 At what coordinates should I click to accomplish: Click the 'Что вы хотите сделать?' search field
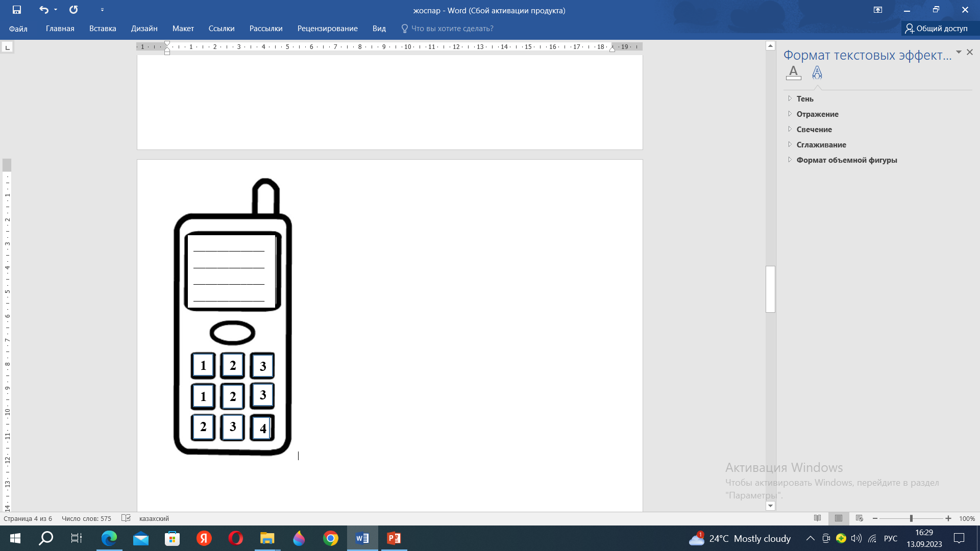tap(452, 29)
